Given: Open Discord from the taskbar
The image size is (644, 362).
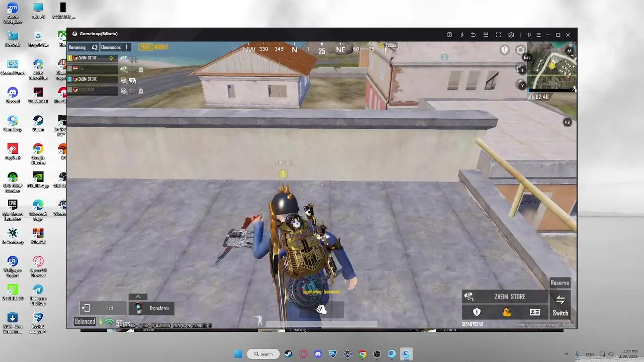Looking at the screenshot, I should [318, 354].
